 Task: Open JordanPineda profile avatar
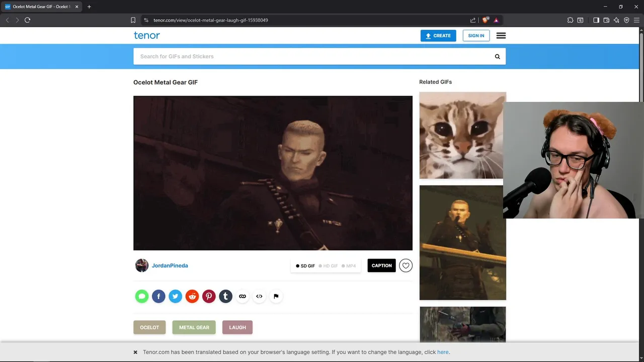(x=142, y=265)
